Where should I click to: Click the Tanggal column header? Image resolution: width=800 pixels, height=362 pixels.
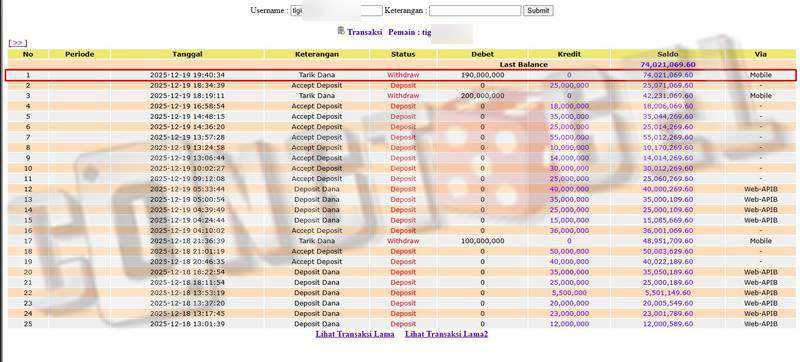click(x=187, y=54)
